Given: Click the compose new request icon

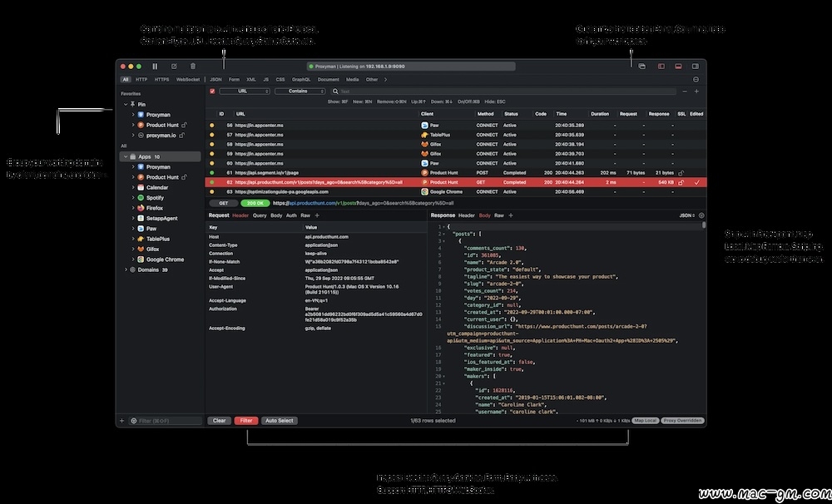Looking at the screenshot, I should 174,67.
